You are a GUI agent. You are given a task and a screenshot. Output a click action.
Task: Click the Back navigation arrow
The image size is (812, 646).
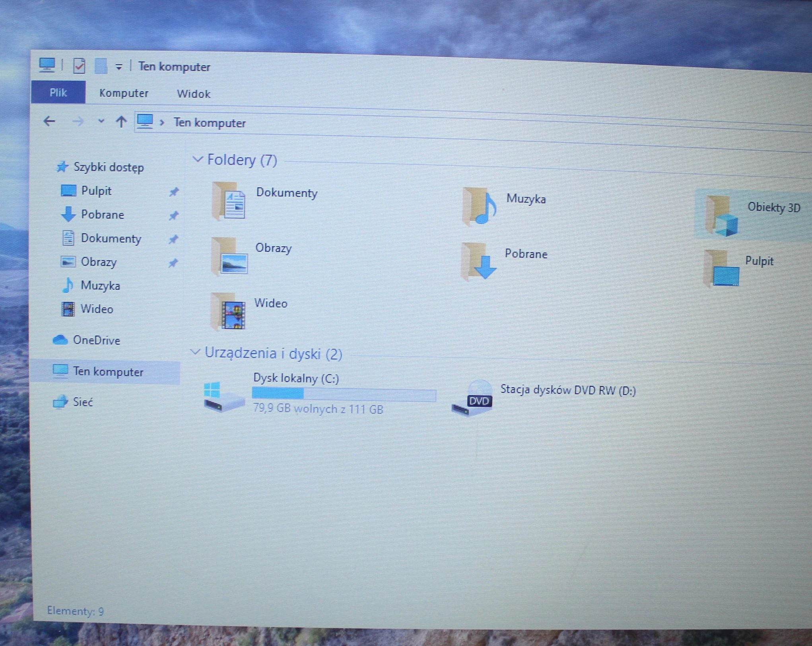(49, 121)
